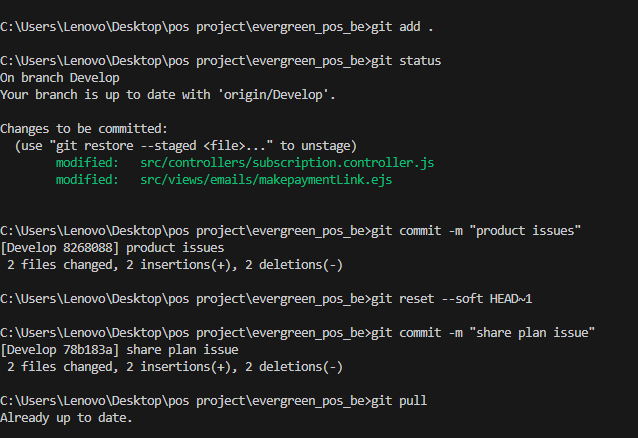Image resolution: width=638 pixels, height=438 pixels.
Task: Click the "git add ." command text
Action: (x=402, y=26)
